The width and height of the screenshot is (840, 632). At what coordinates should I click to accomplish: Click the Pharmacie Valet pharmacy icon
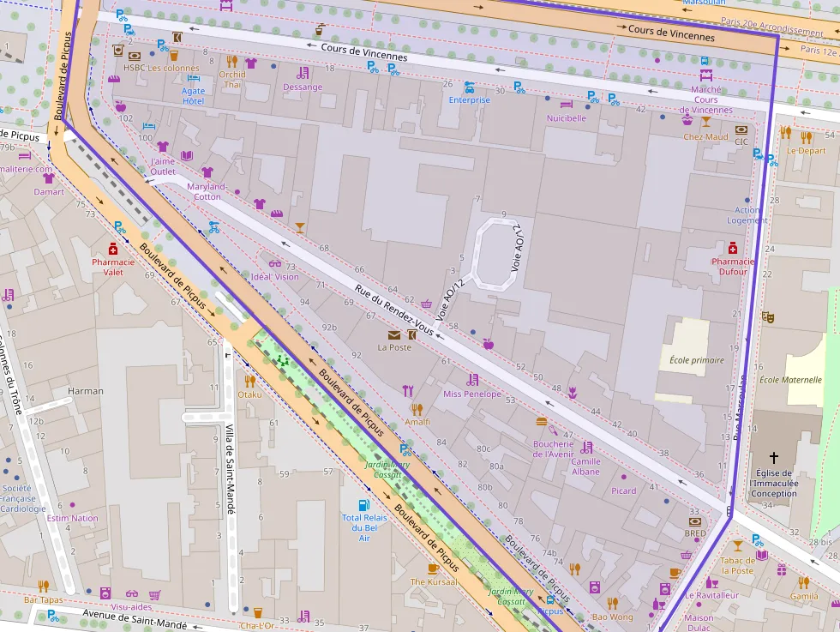tap(113, 249)
